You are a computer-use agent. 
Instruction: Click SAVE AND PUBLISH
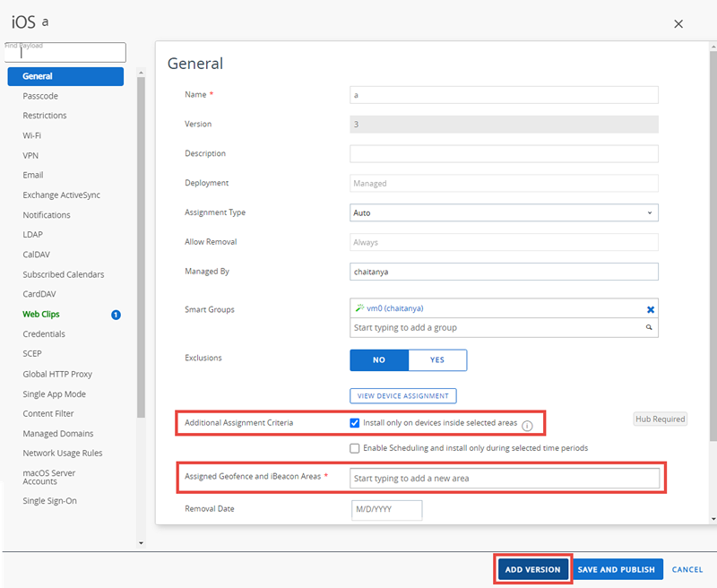[x=617, y=570]
